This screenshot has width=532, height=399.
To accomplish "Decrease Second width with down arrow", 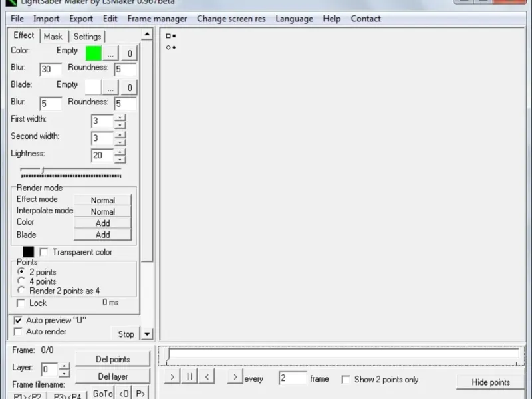I will (x=120, y=142).
